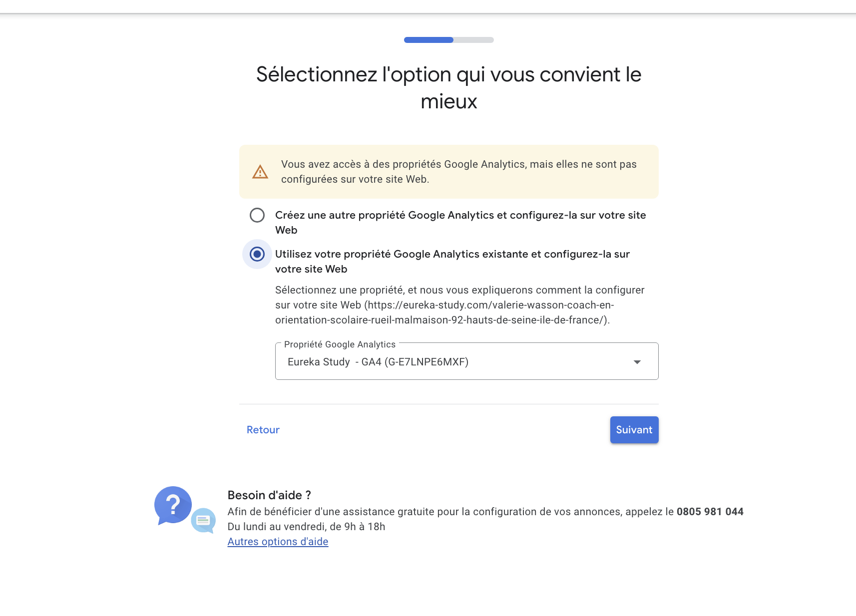The width and height of the screenshot is (856, 616).
Task: Click the yellow warning banner message
Action: click(458, 172)
